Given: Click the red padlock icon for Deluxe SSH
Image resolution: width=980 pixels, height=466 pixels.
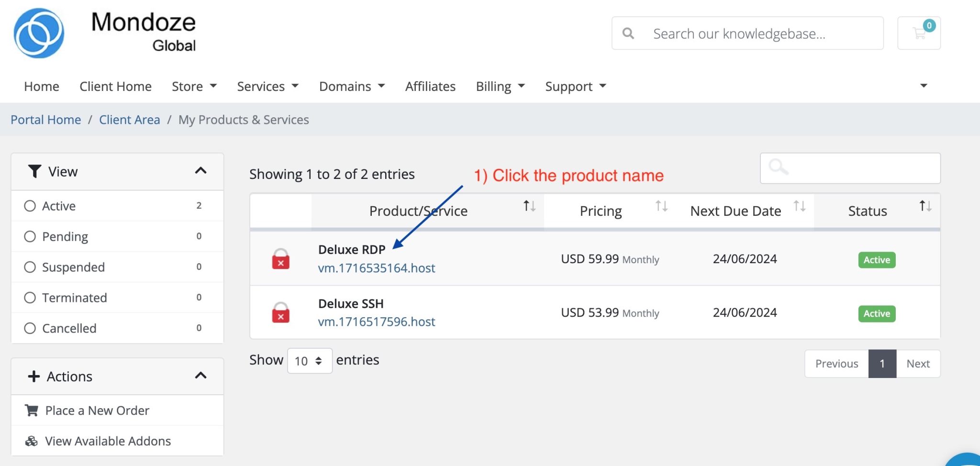Looking at the screenshot, I should [280, 314].
